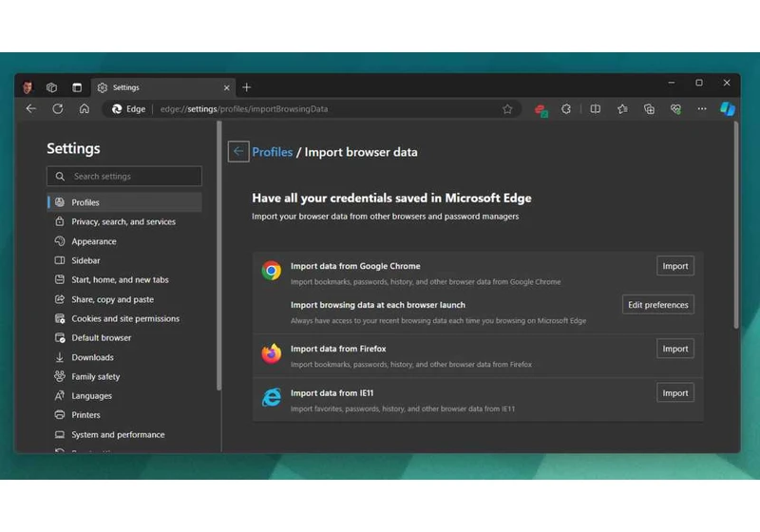Toggle the tab actions menu icon
Screen dimensions: 760x532
pos(77,87)
